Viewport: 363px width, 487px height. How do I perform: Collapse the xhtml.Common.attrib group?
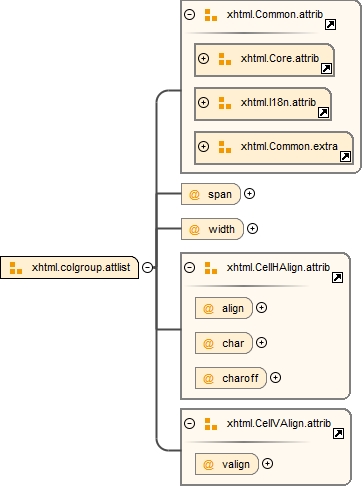pos(189,15)
